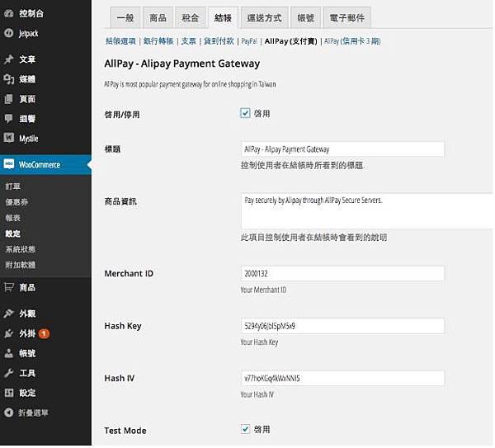Select the 結帳 checkout tab
Image resolution: width=495 pixels, height=448 pixels.
(x=223, y=18)
